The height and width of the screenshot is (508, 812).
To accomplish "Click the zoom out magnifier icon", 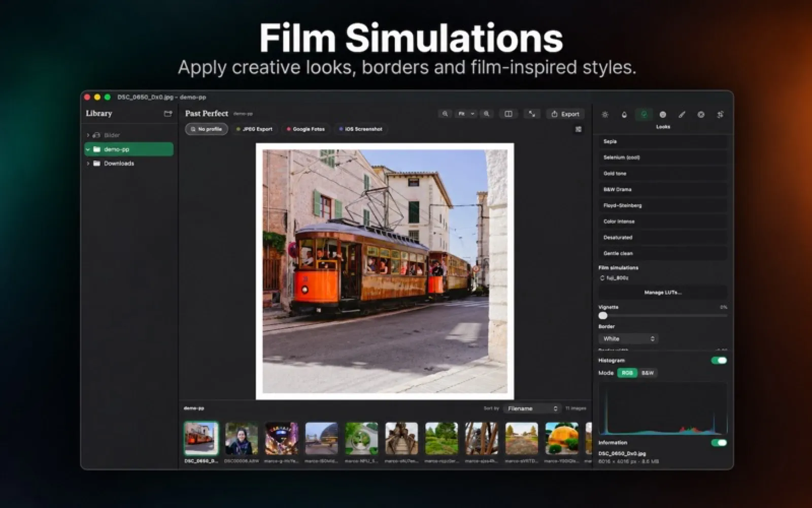I will [x=445, y=114].
